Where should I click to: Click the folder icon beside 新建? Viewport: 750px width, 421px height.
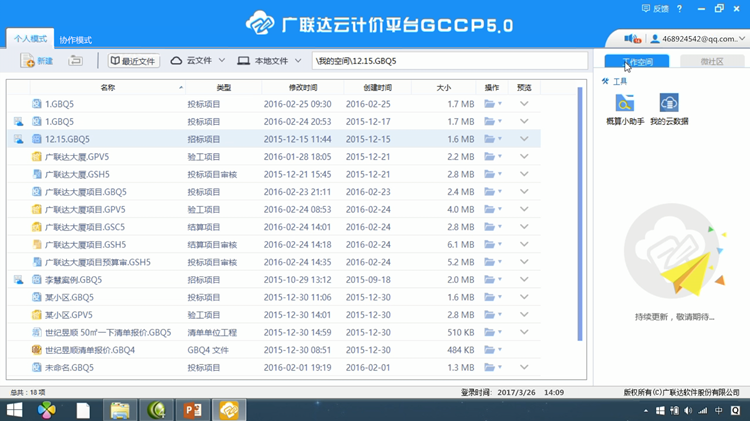tap(75, 61)
